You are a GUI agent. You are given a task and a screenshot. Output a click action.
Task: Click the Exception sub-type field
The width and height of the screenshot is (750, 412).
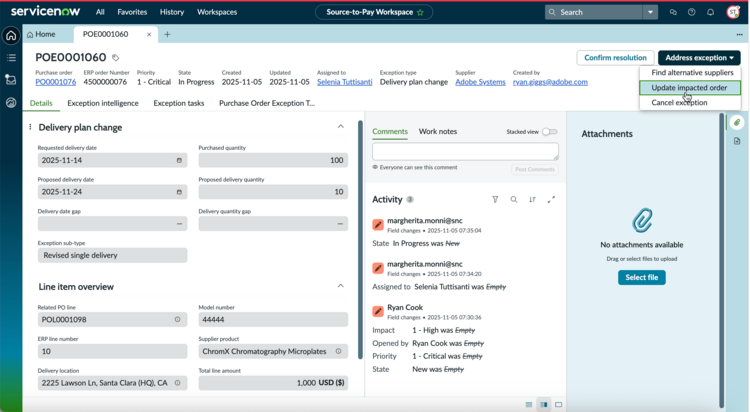tap(112, 256)
